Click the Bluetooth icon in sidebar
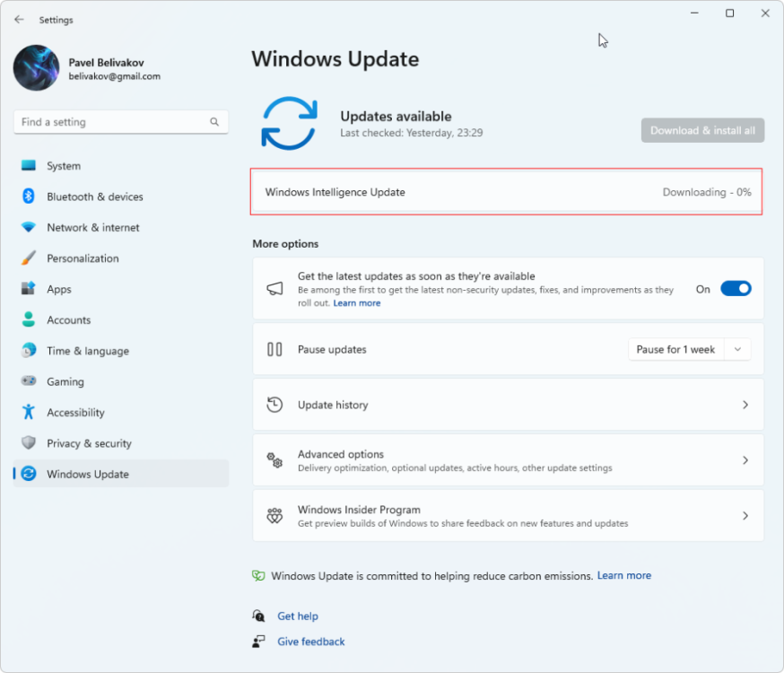Viewport: 784px width, 673px height. click(x=29, y=196)
